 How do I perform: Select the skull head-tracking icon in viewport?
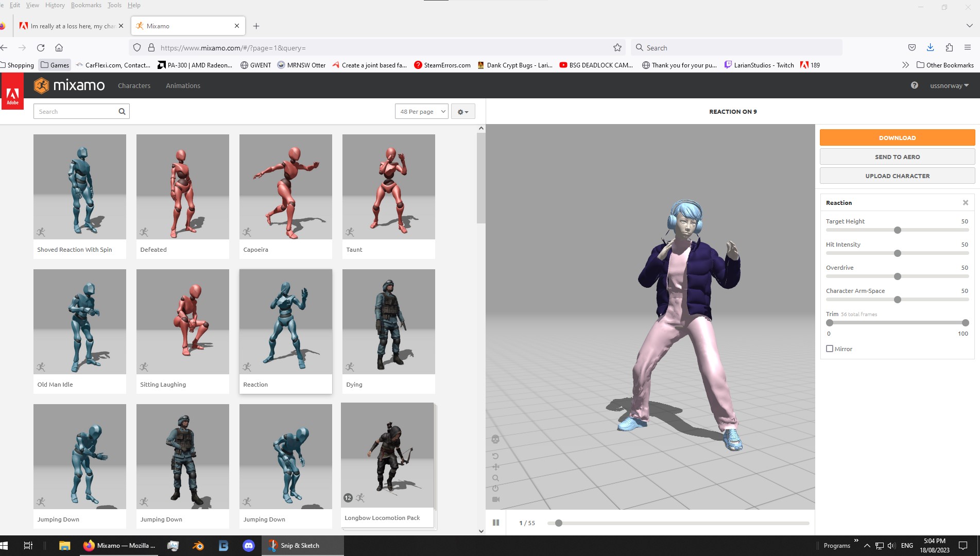pyautogui.click(x=495, y=440)
